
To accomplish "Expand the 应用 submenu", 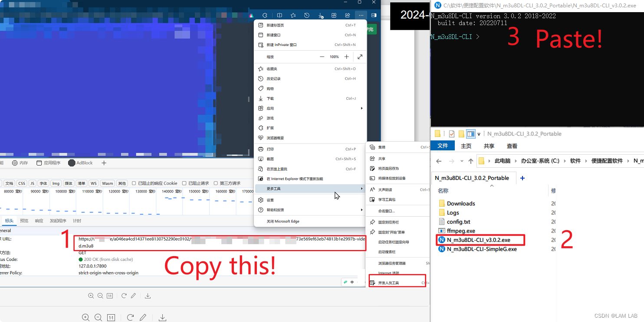I will coord(310,108).
